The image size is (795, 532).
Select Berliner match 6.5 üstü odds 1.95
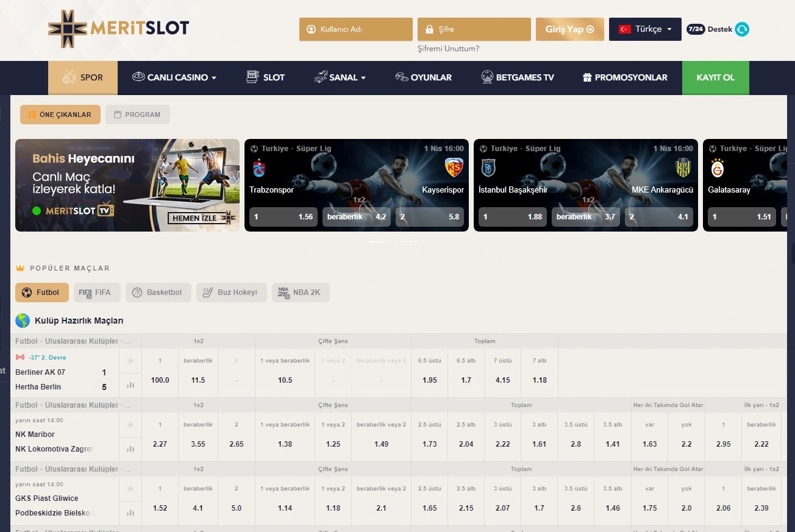coord(430,373)
